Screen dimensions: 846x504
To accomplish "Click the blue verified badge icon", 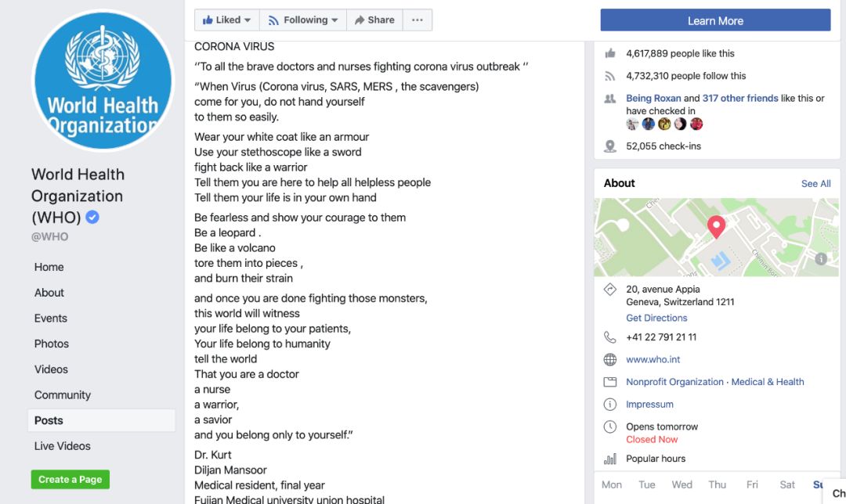I will pos(92,218).
